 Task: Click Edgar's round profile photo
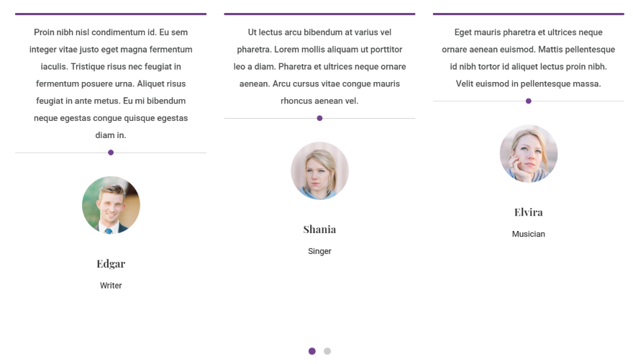[x=111, y=205]
